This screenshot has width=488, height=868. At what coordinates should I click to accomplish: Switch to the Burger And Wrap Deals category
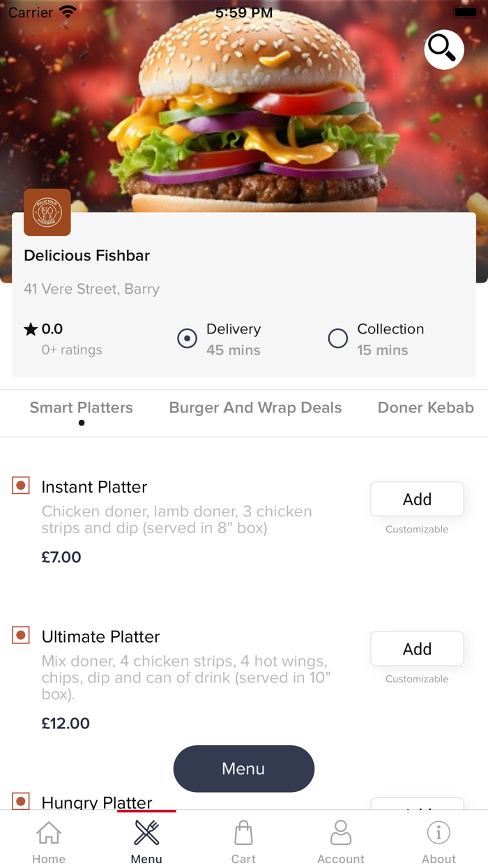(x=255, y=407)
